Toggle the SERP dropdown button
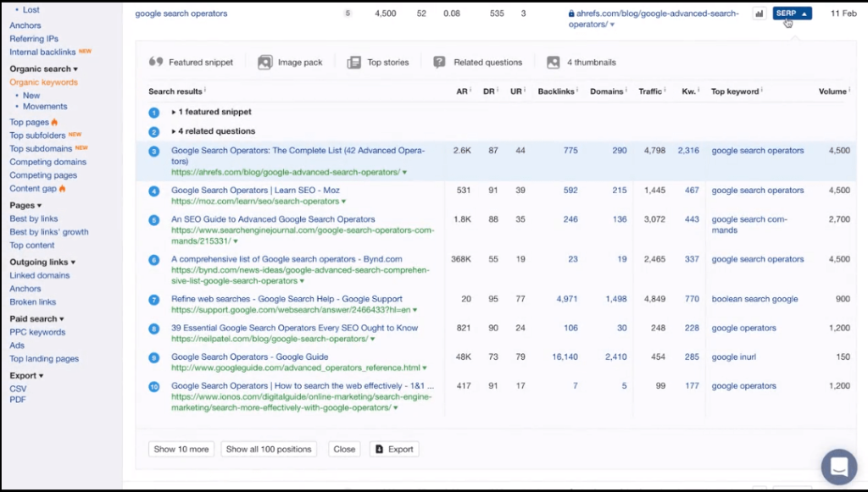 pos(793,14)
